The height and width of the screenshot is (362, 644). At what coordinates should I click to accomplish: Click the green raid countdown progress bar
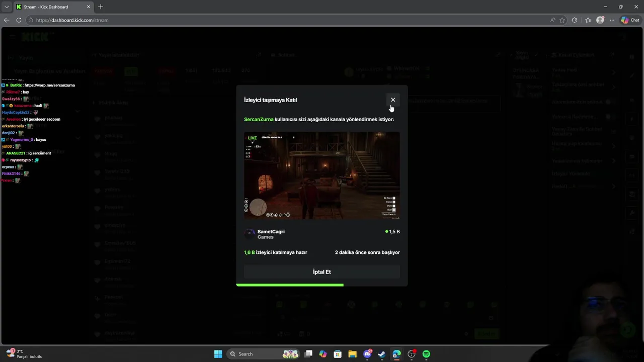click(290, 285)
